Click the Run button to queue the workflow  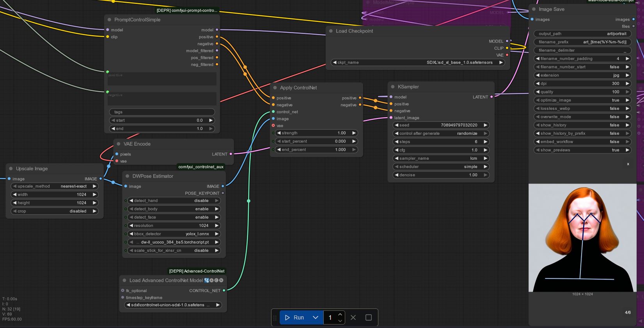295,317
